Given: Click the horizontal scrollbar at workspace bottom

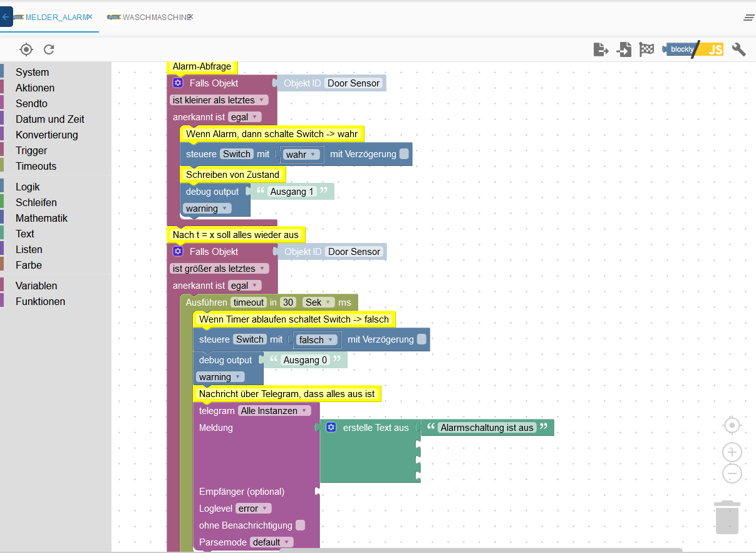Looking at the screenshot, I should click(x=481, y=550).
